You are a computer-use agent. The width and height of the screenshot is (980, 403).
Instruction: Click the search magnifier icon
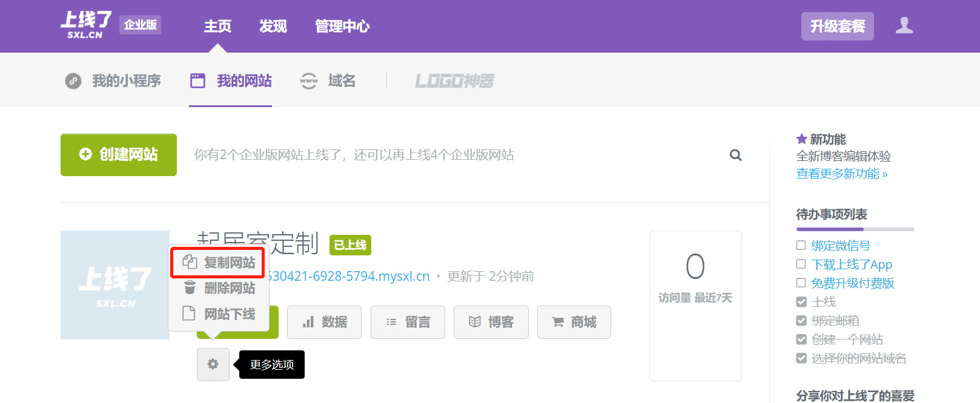click(x=736, y=155)
